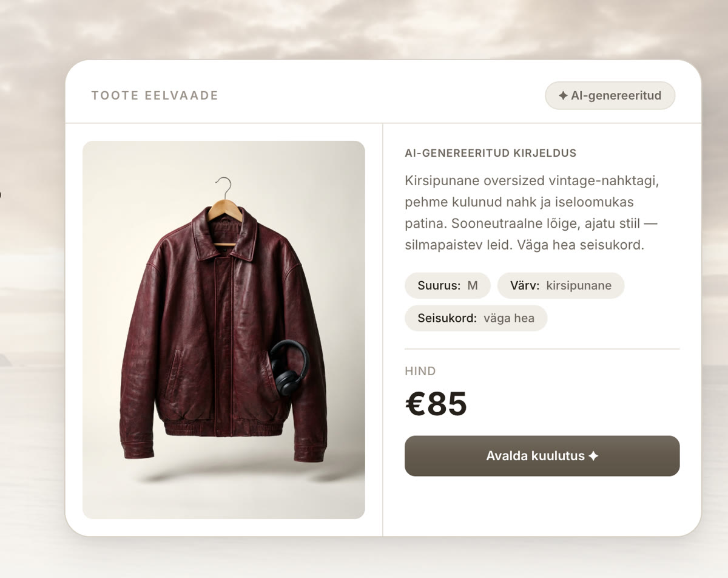
Task: Click the AI-GENEREERITUD KIRJELDUS heading
Action: pyautogui.click(x=490, y=153)
